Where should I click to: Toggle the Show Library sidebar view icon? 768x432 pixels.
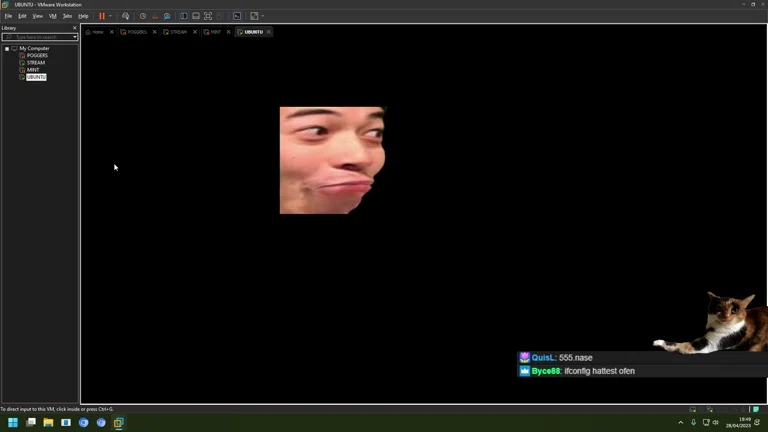[184, 16]
